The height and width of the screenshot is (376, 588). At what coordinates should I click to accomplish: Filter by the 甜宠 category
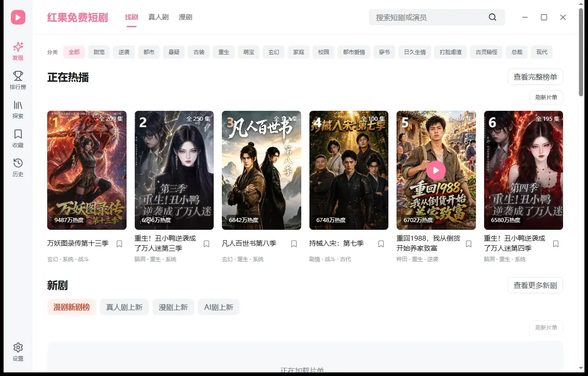tap(99, 52)
